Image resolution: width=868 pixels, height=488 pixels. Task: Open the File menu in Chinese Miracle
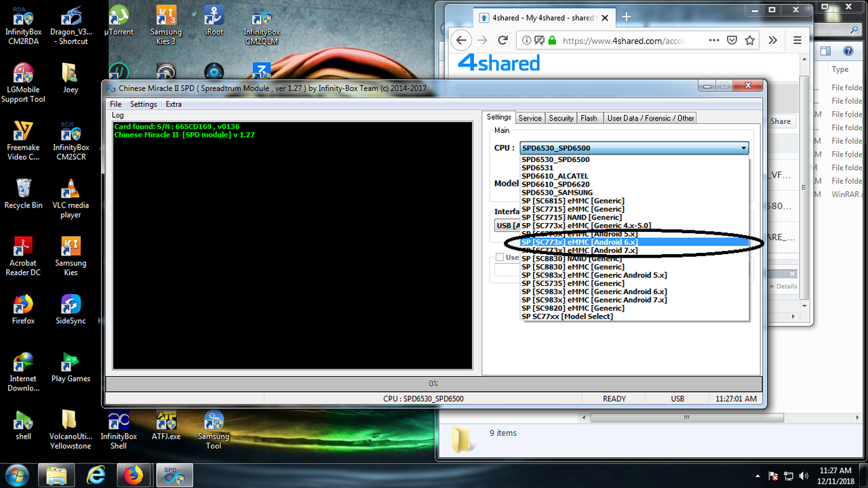[116, 104]
